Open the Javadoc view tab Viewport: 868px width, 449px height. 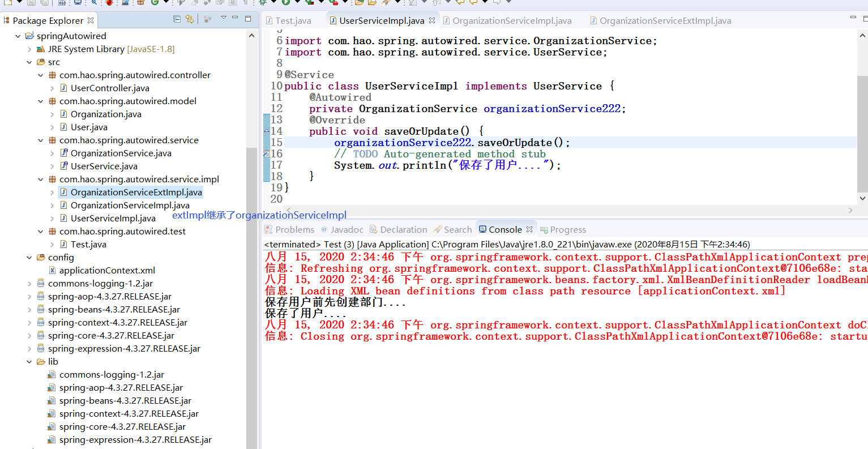click(x=343, y=229)
